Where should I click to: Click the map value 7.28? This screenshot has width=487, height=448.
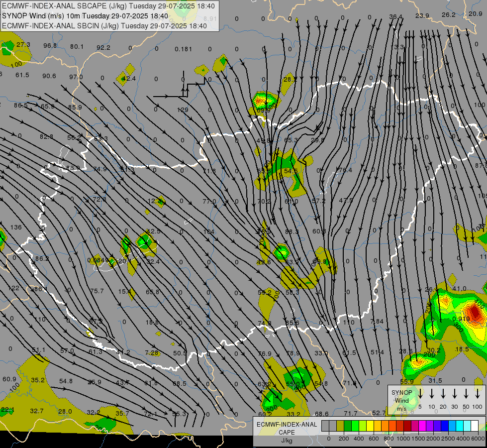pos(152,353)
